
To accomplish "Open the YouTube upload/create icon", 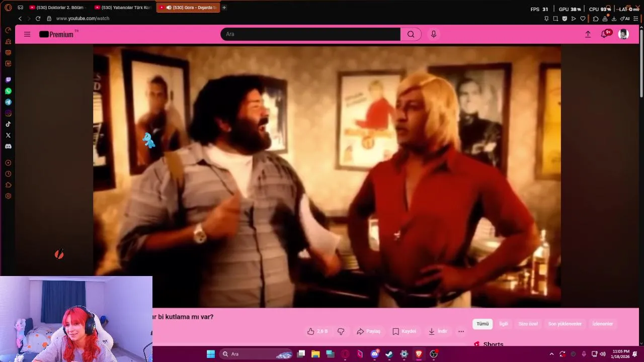I will pyautogui.click(x=588, y=34).
